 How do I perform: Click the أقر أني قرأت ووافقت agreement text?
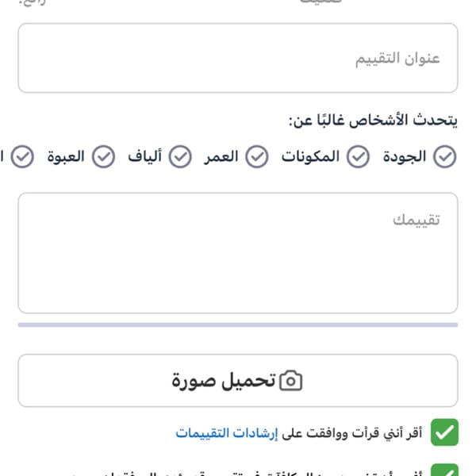(352, 433)
